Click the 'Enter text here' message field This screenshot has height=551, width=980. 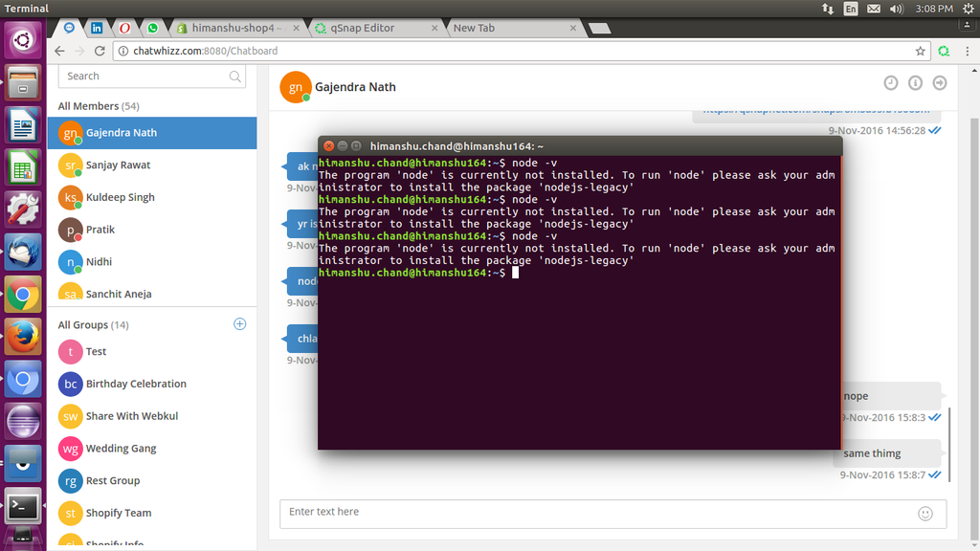[593, 513]
